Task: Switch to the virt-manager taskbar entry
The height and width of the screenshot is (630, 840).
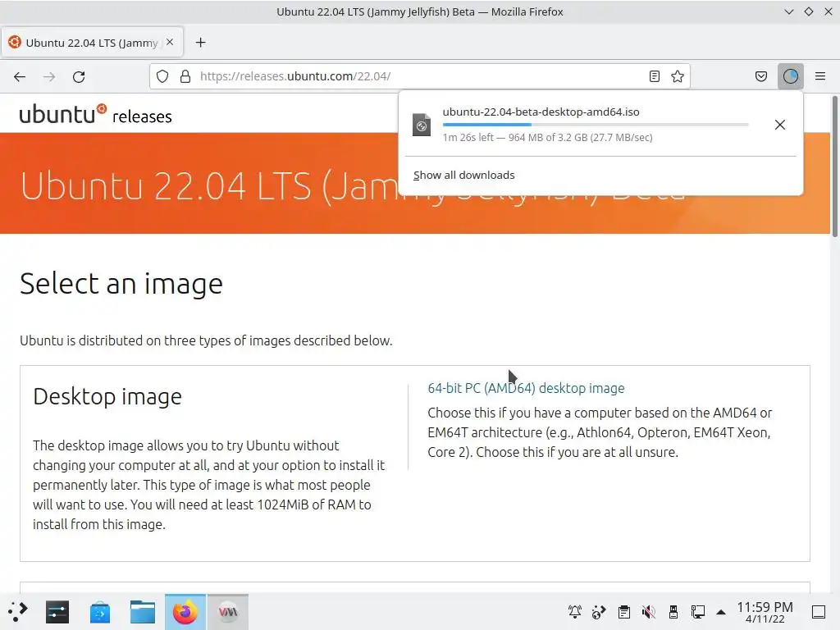Action: 228,612
